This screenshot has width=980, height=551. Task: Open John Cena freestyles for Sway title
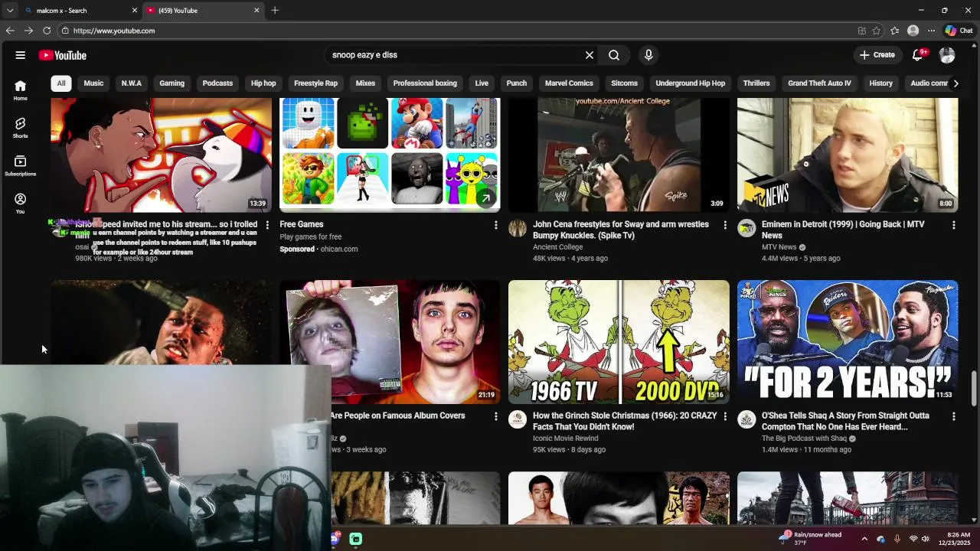621,230
